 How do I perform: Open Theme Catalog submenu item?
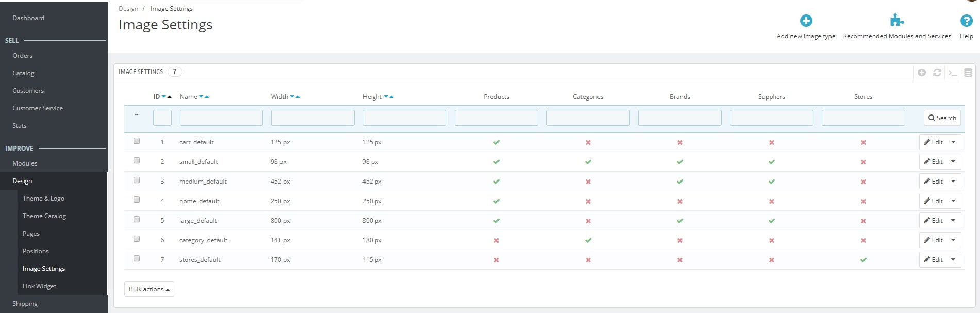(x=44, y=216)
